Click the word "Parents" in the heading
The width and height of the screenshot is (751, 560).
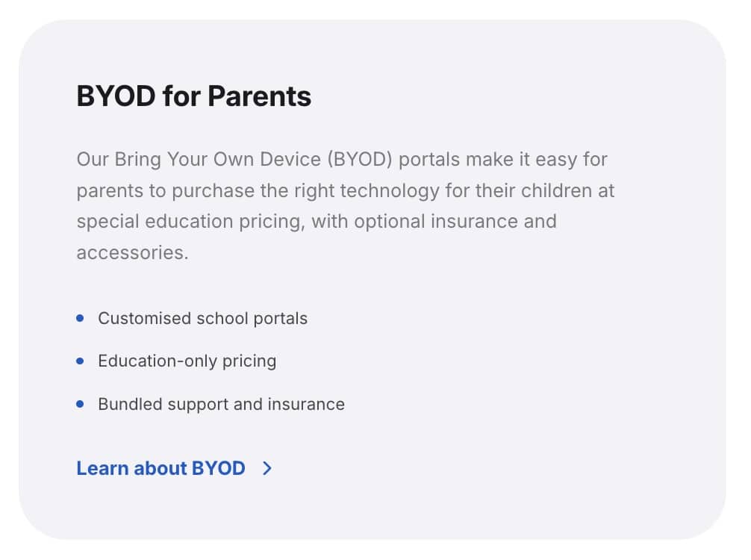pos(259,96)
